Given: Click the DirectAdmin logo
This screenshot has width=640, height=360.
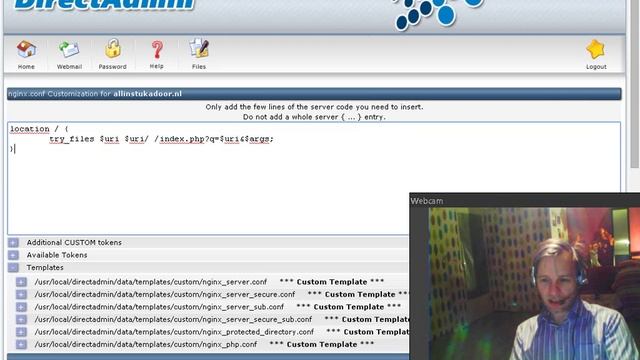Looking at the screenshot, I should [x=104, y=5].
